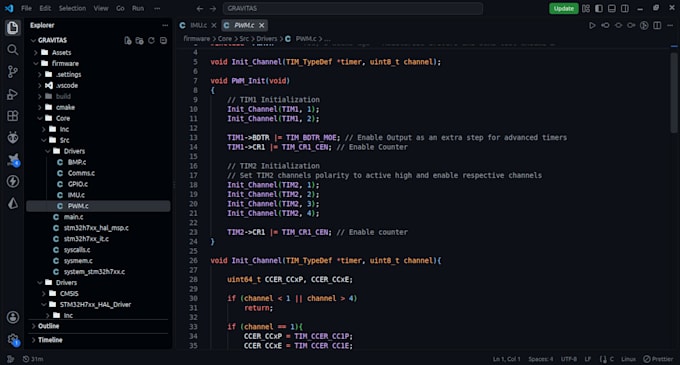This screenshot has height=365, width=680.
Task: Click Ln 1, Col 1 in status bar
Action: point(507,359)
